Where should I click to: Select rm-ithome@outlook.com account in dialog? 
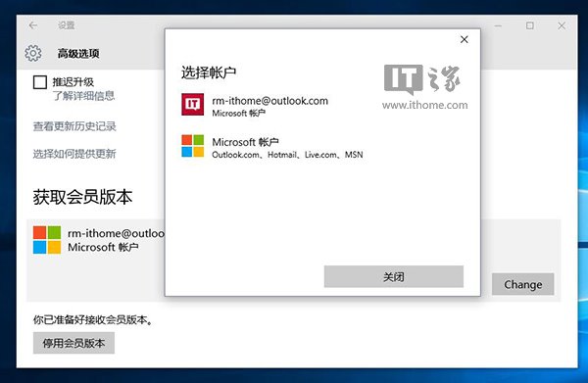[x=255, y=105]
